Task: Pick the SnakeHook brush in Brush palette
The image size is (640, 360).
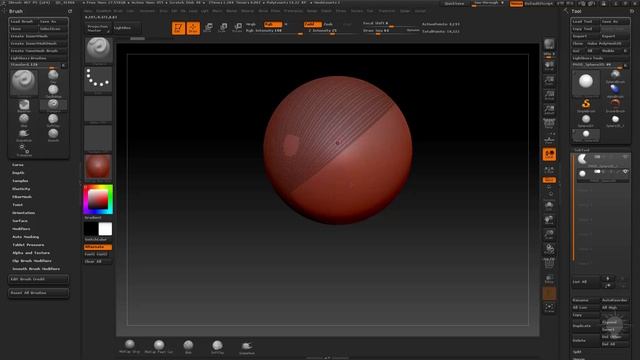Action: point(24,135)
